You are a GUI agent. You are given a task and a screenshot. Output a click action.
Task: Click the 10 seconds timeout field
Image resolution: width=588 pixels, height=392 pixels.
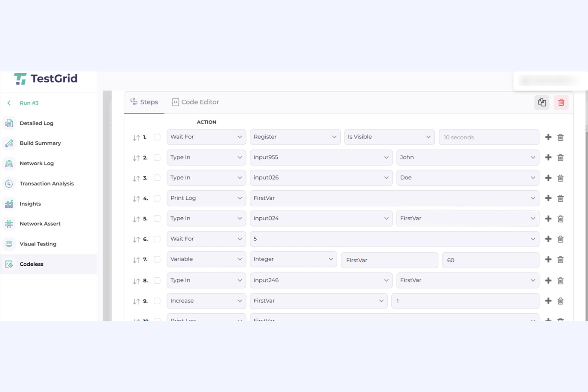(488, 137)
